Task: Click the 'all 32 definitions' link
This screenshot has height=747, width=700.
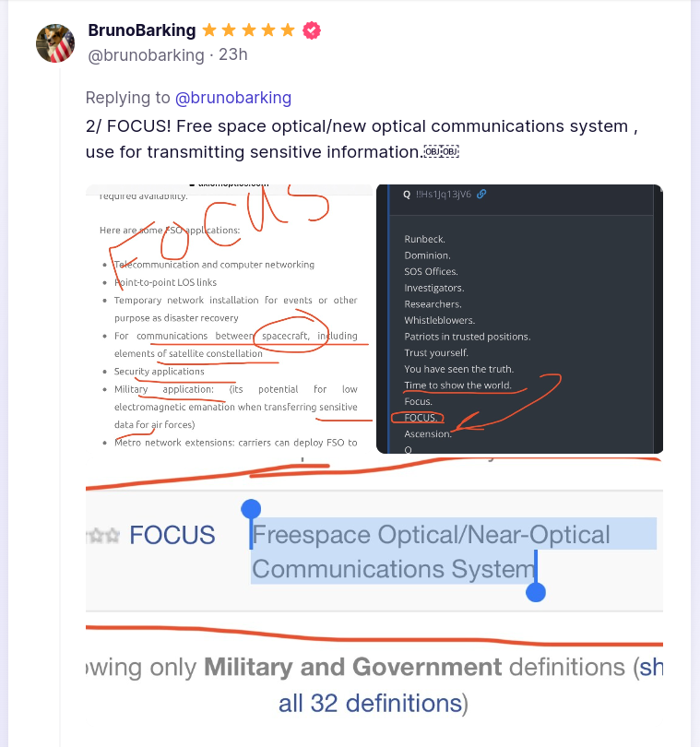Action: click(370, 703)
